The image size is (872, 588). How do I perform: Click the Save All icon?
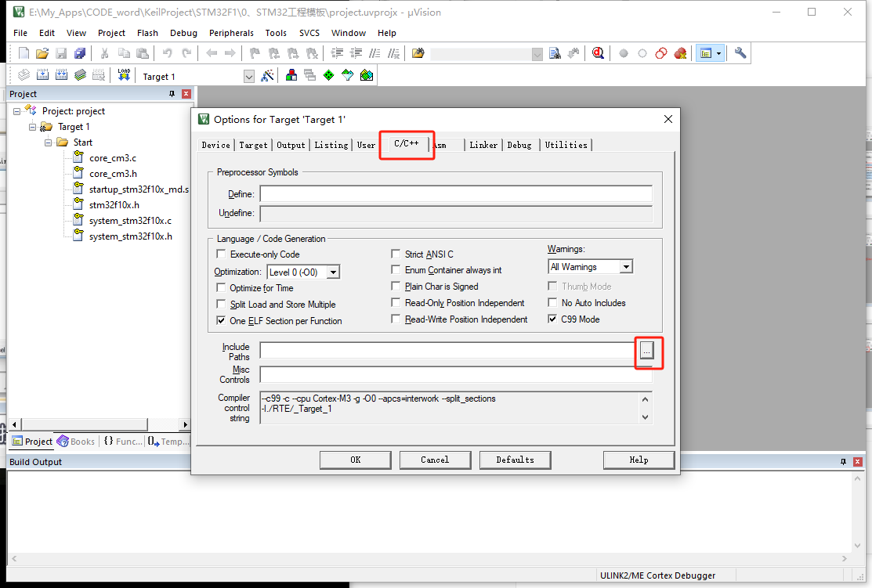pos(80,53)
